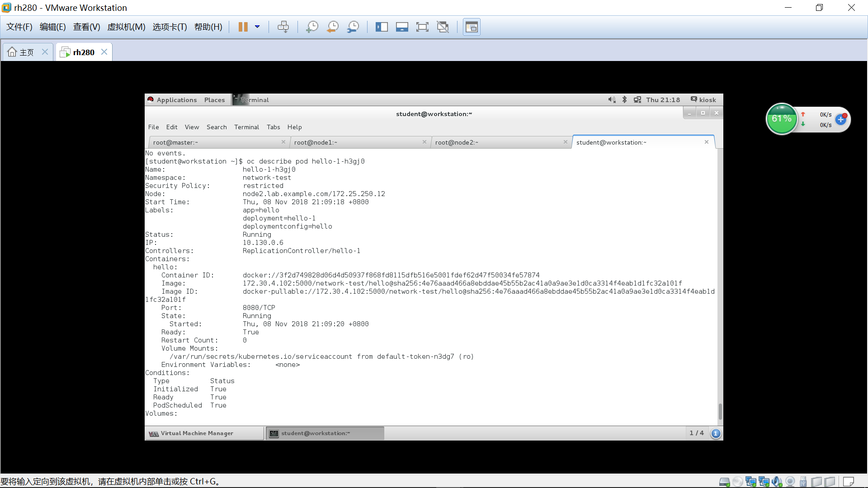The width and height of the screenshot is (868, 488).
Task: Take a snapshot of the VM
Action: pyautogui.click(x=312, y=27)
